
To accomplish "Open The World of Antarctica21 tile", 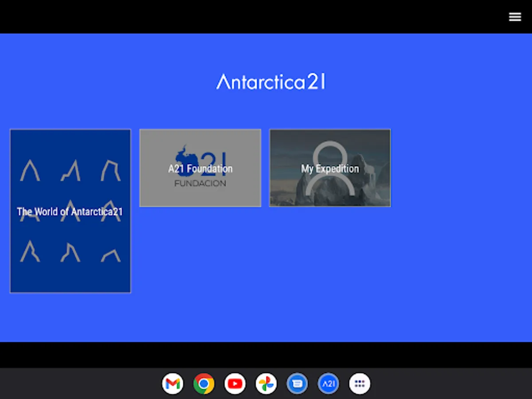I will [70, 211].
